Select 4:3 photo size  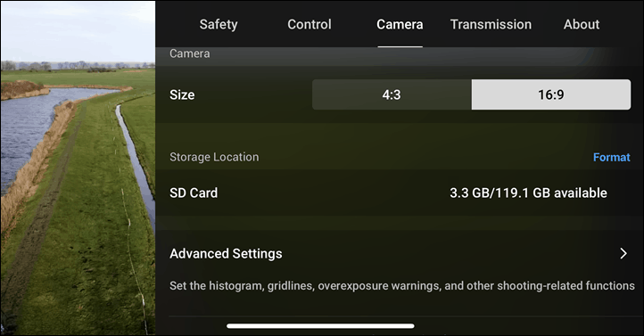pyautogui.click(x=392, y=94)
